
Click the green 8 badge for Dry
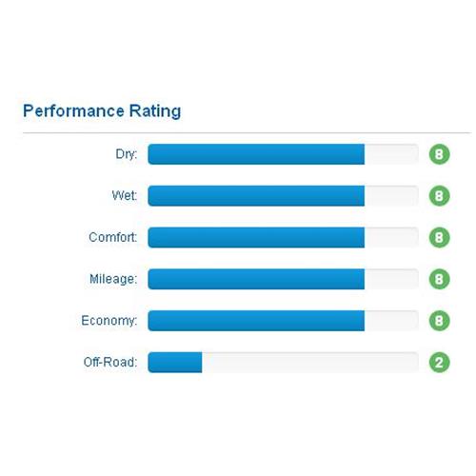(439, 154)
